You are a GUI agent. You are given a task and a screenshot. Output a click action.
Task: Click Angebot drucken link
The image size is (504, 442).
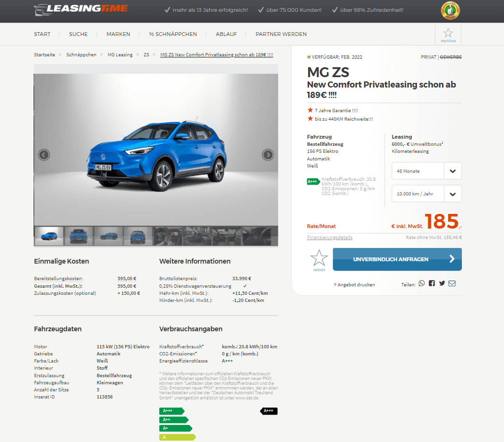(354, 284)
